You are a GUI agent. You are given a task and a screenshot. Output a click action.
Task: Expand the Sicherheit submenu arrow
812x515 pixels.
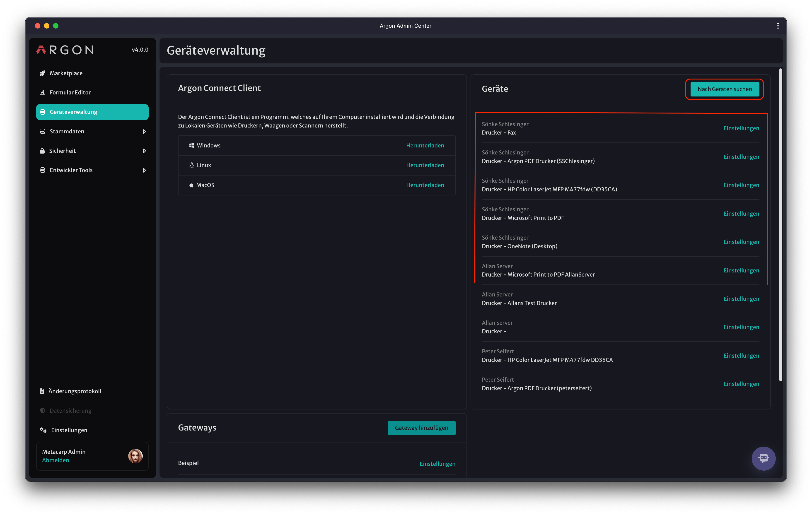(144, 151)
